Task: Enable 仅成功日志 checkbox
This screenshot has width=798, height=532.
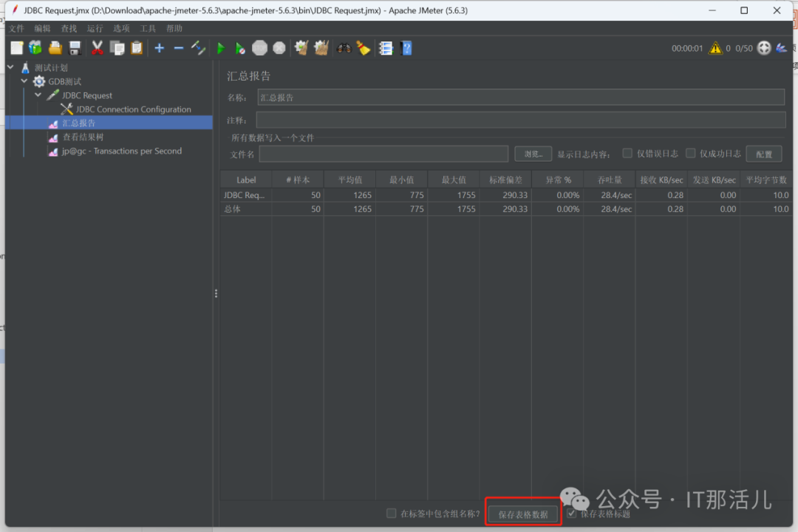Action: coord(690,153)
